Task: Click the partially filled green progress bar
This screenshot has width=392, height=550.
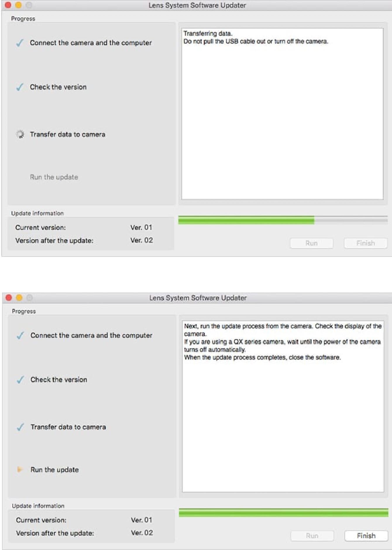Action: [283, 220]
